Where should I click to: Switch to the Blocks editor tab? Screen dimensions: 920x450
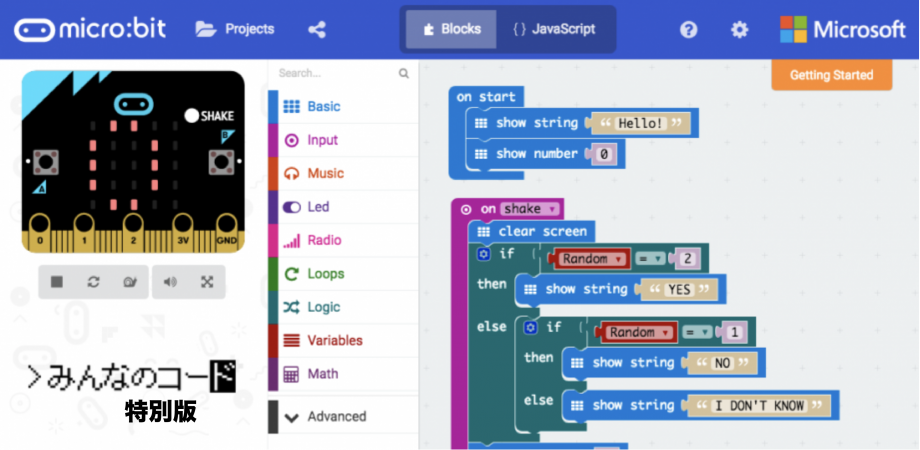451,29
